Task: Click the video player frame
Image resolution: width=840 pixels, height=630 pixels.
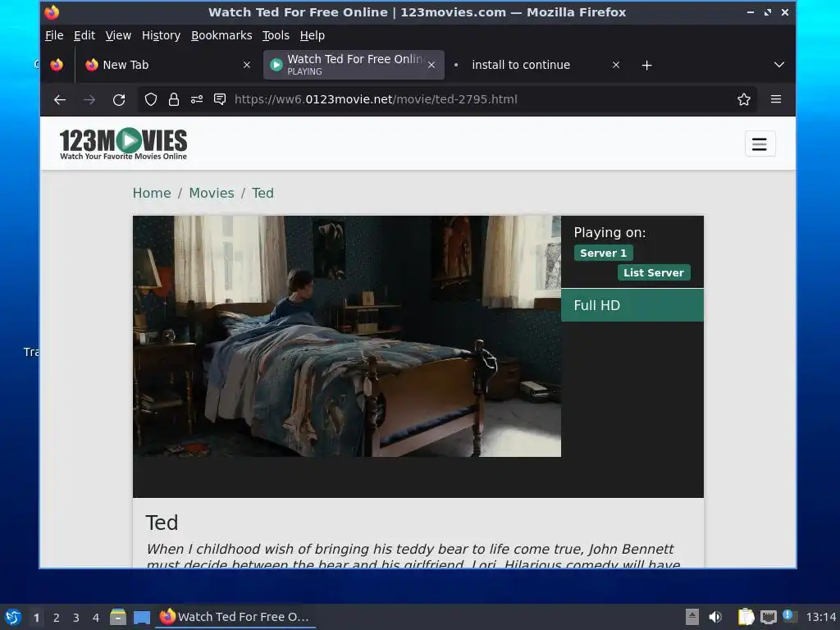Action: click(x=347, y=336)
